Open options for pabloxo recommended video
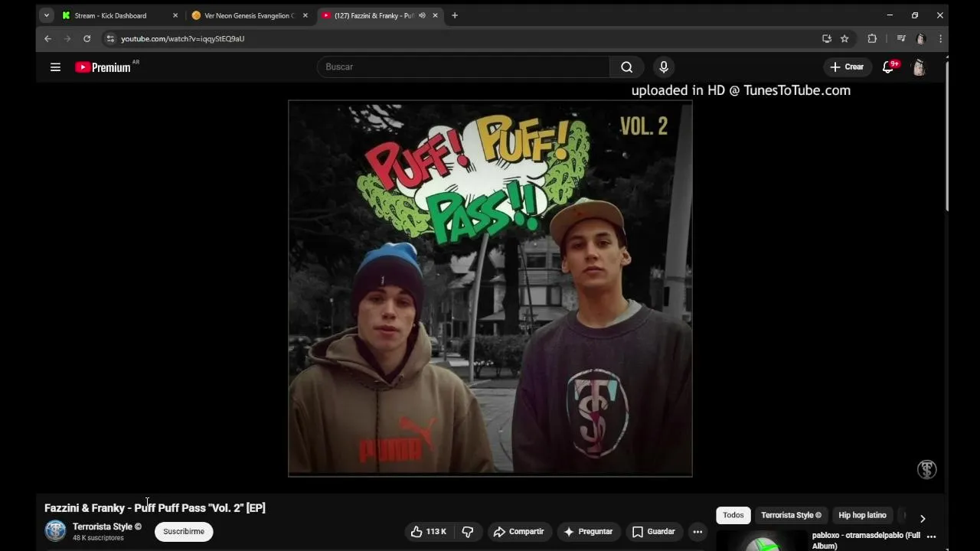Image resolution: width=980 pixels, height=551 pixels. [932, 536]
